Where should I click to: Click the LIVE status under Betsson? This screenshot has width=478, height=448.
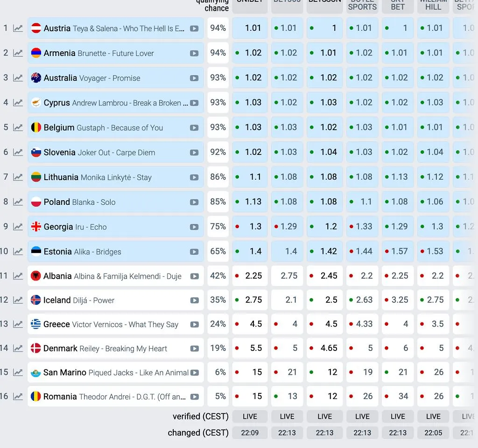324,416
